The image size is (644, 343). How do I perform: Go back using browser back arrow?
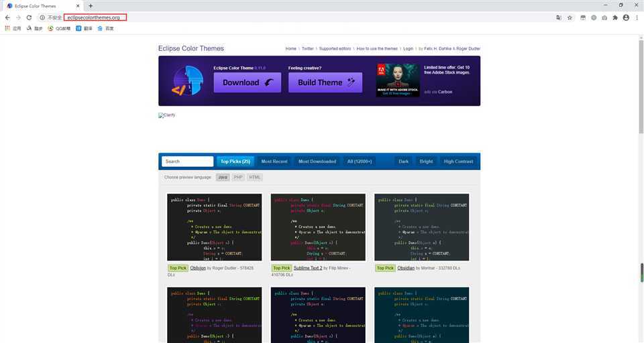(x=7, y=17)
